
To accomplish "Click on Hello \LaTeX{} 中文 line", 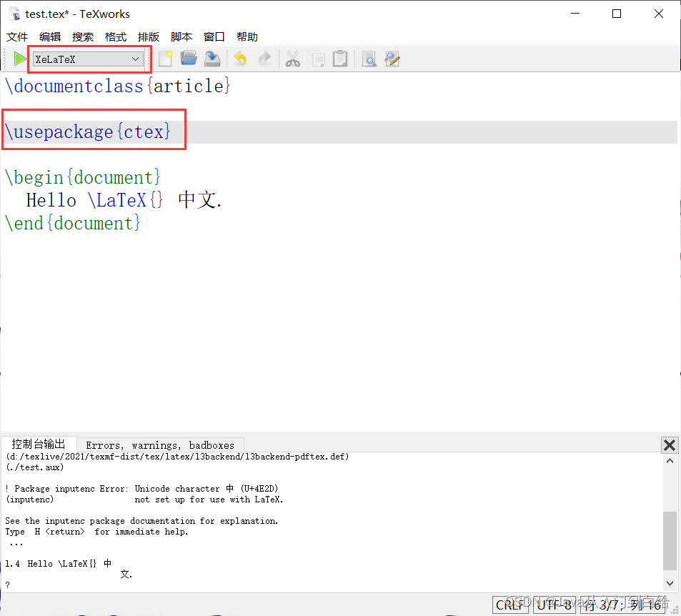I will [x=124, y=200].
